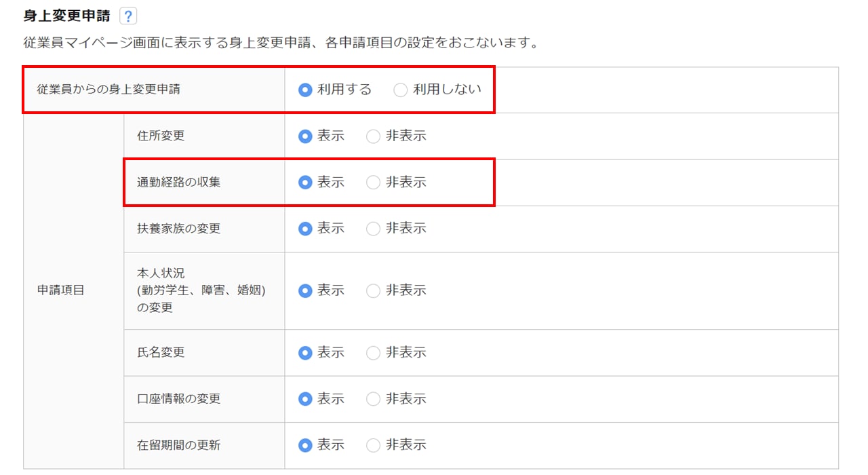Select 非表示 for 氏名変更
The height and width of the screenshot is (475, 868).
pos(374,353)
